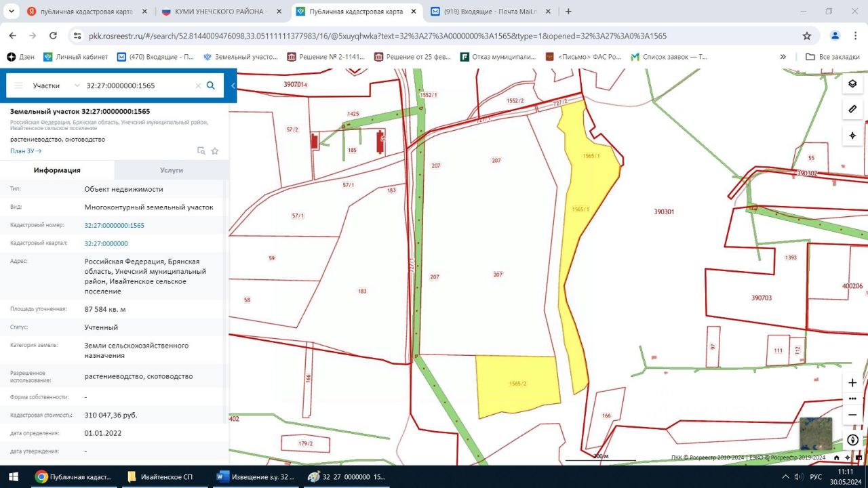The width and height of the screenshot is (868, 488).
Task: Click the locate-me button on map
Action: [852, 136]
